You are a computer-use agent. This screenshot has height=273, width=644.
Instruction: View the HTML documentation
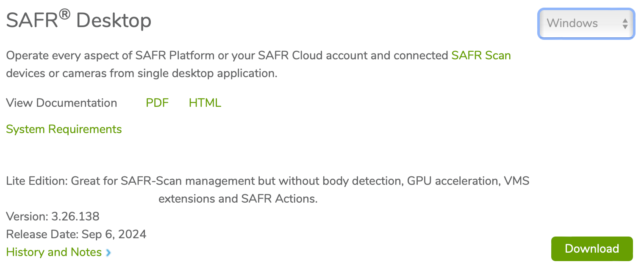click(x=205, y=103)
